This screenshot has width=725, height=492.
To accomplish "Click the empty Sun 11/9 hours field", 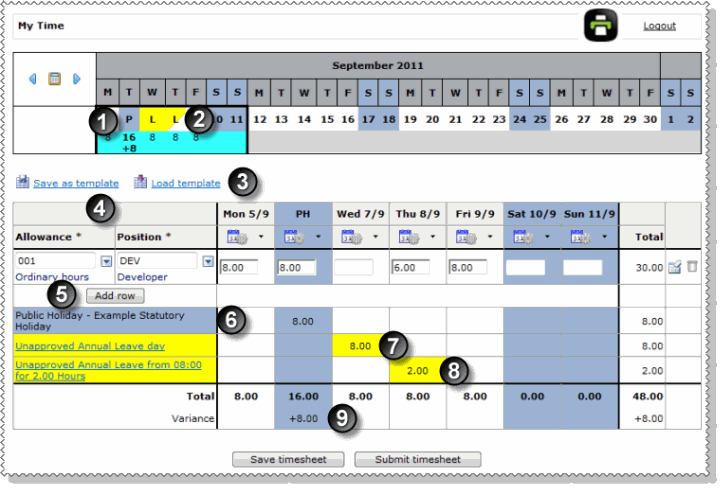I will tap(583, 268).
